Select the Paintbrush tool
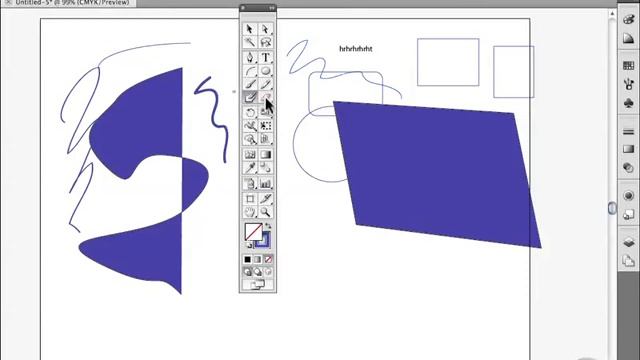The width and height of the screenshot is (640, 360). pyautogui.click(x=250, y=84)
